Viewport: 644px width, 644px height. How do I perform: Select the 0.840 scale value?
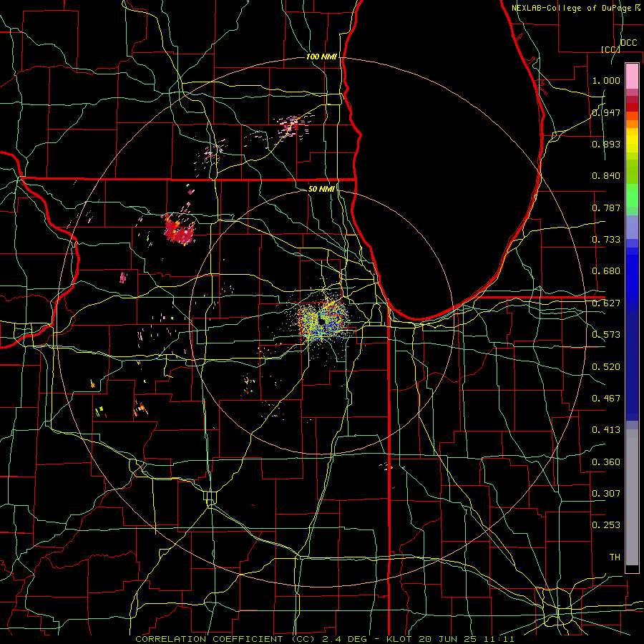click(x=606, y=176)
